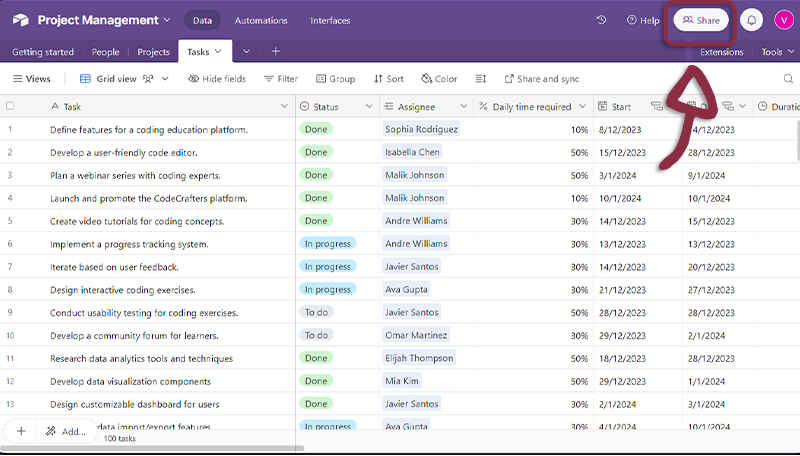Click the row height icon

481,79
